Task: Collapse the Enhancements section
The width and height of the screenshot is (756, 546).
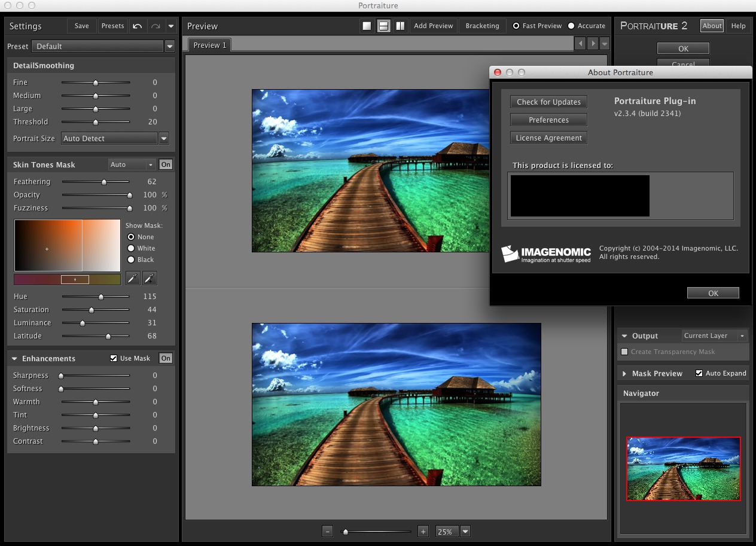Action: coord(14,359)
